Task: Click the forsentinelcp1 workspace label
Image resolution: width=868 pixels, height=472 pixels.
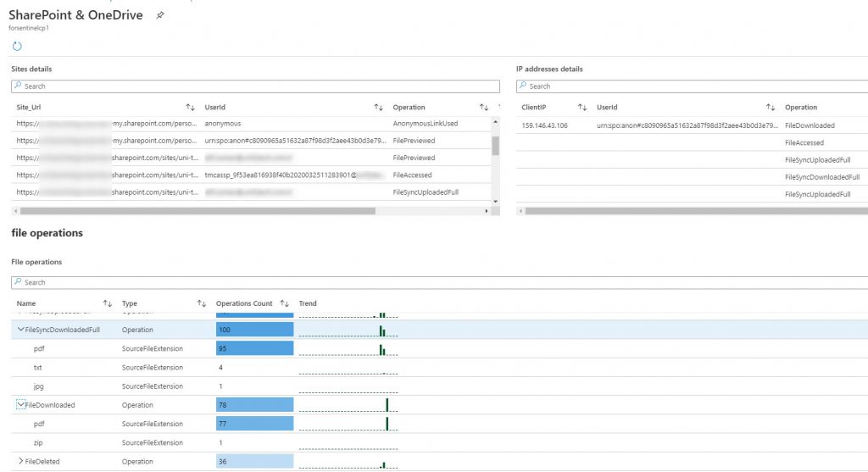Action: 29,28
